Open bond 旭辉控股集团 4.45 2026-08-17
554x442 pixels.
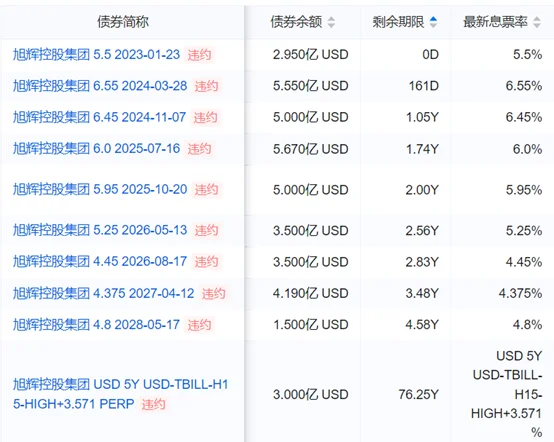100,262
